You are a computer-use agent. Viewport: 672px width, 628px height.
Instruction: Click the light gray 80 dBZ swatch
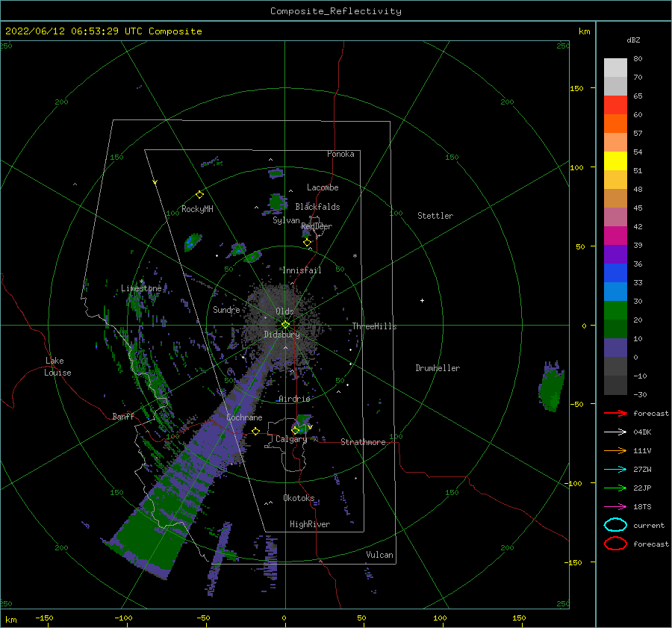[615, 67]
